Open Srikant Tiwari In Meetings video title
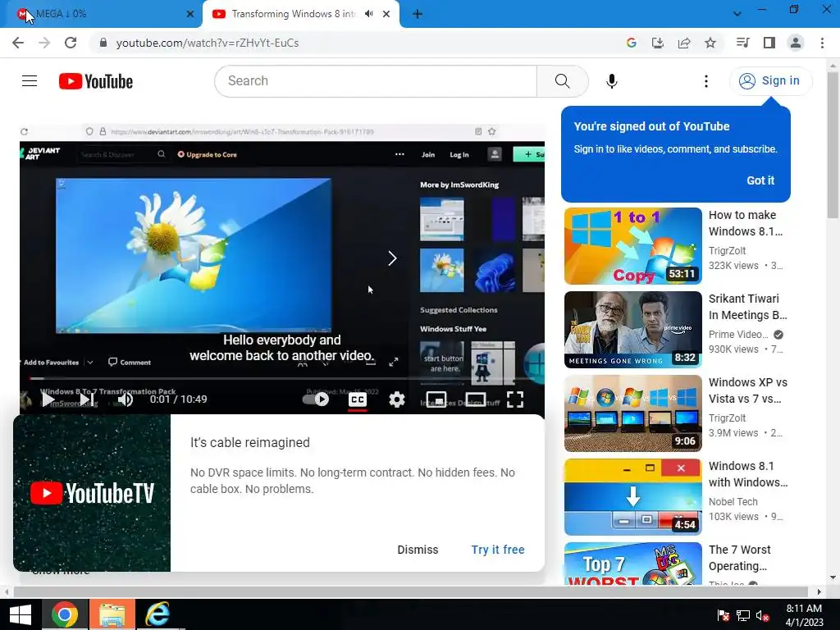This screenshot has width=840, height=630. pyautogui.click(x=747, y=307)
